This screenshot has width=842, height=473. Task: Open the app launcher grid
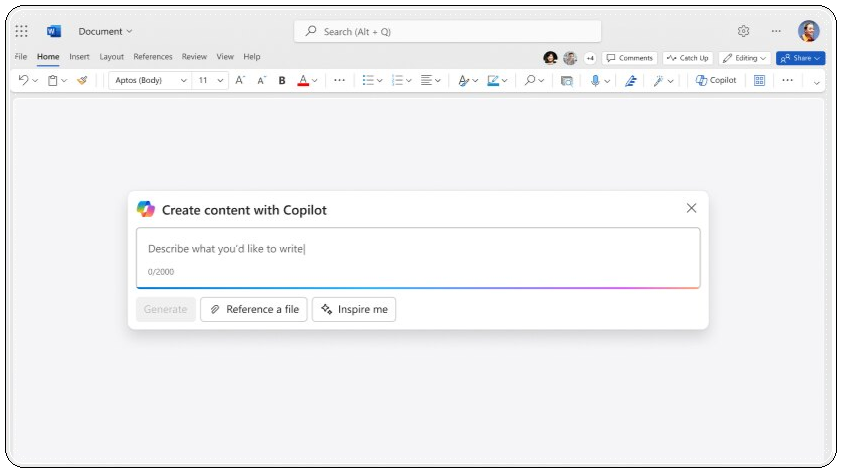tap(21, 31)
